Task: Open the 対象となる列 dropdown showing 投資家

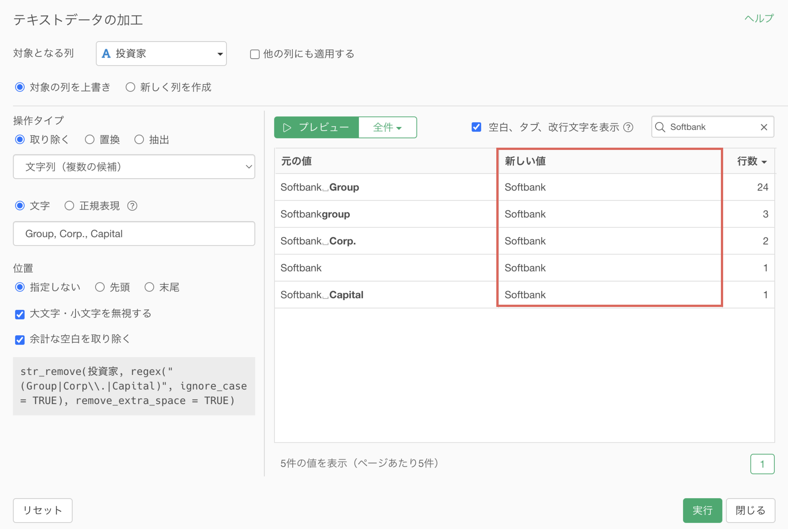Action: pos(161,54)
